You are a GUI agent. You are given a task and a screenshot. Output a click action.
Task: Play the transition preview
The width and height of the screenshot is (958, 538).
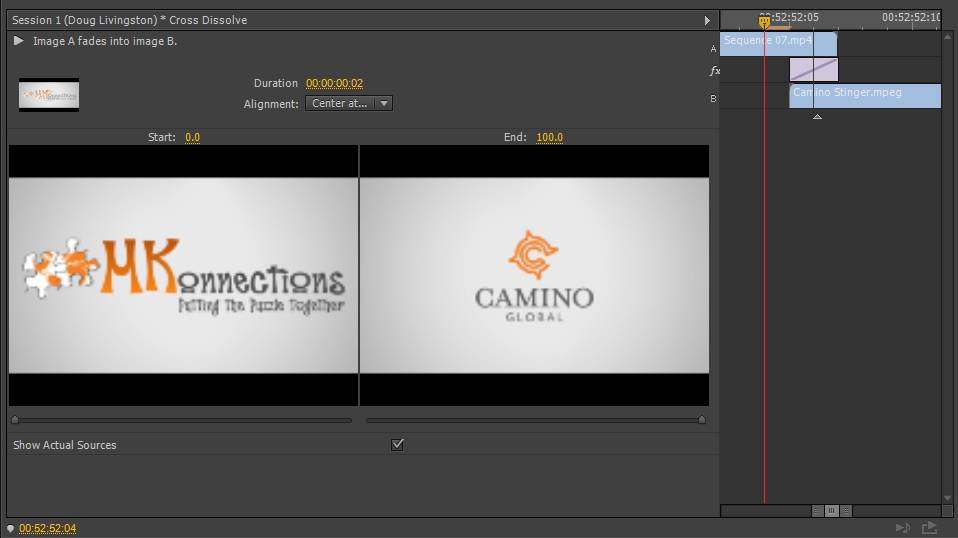18,41
